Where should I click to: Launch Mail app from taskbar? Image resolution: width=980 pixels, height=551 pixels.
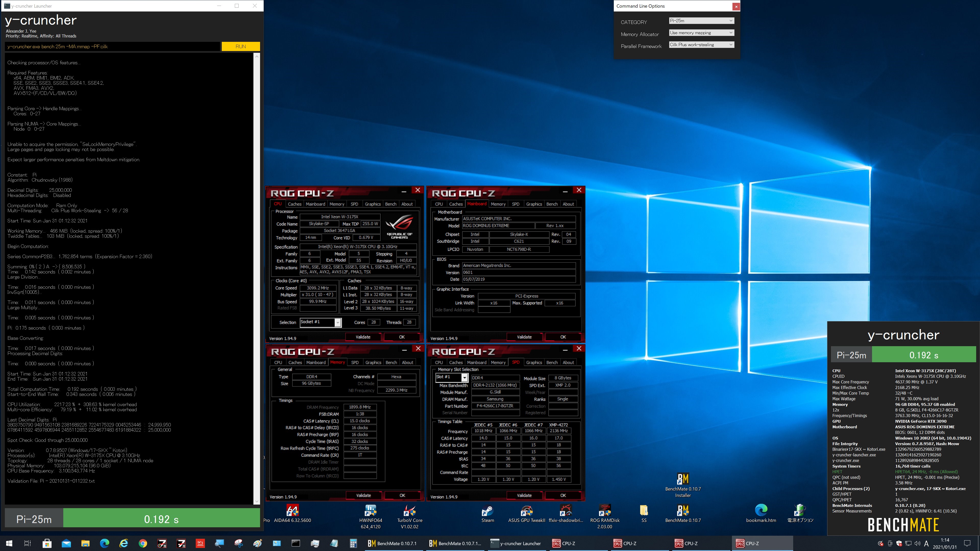tap(66, 543)
